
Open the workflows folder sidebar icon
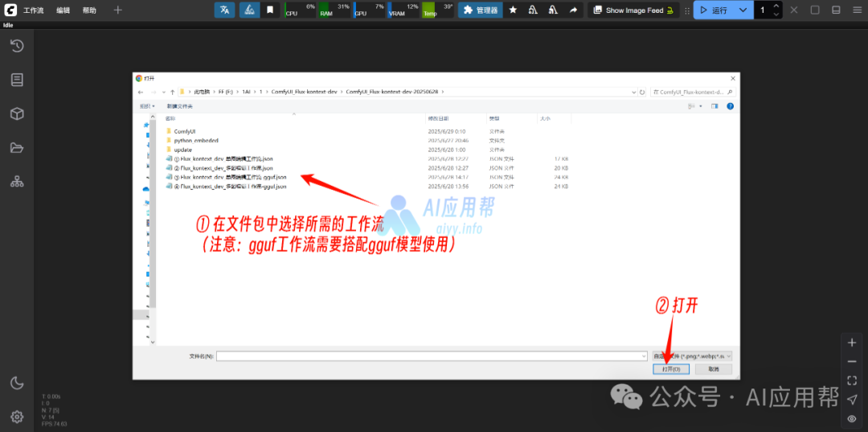click(17, 147)
